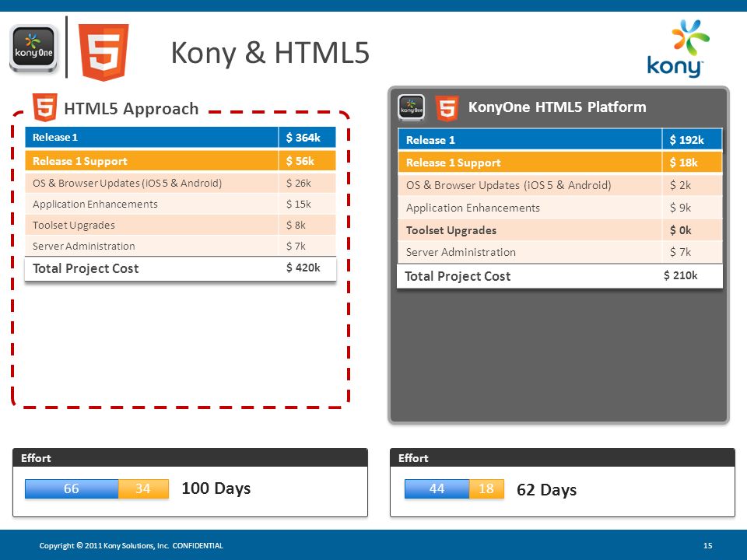This screenshot has height=560, width=747.
Task: Click the Effort header above '62 Days'
Action: click(563, 457)
